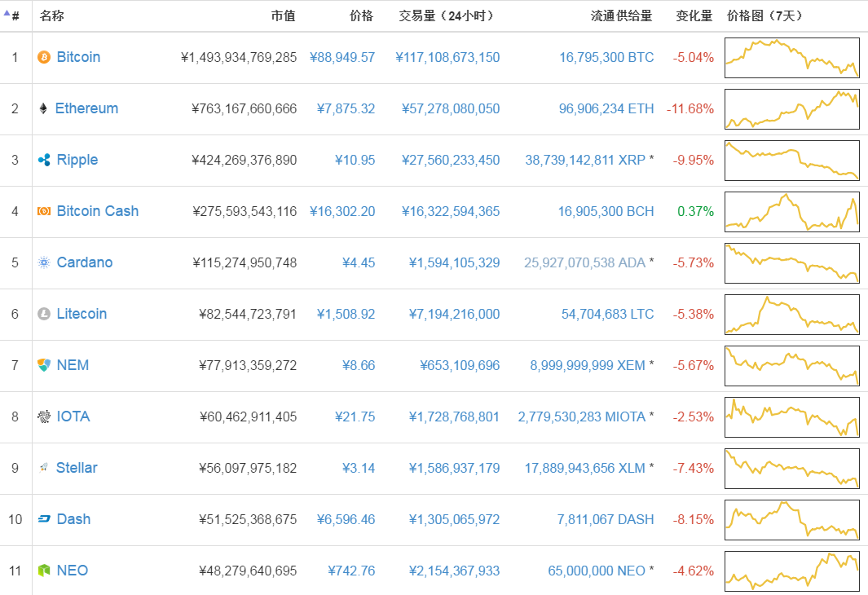Click the Bitcoin Cash logo icon

click(44, 211)
